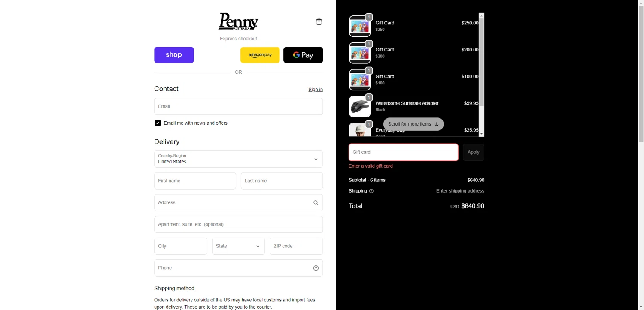Click the page scrollbar down arrow

[x=641, y=307]
